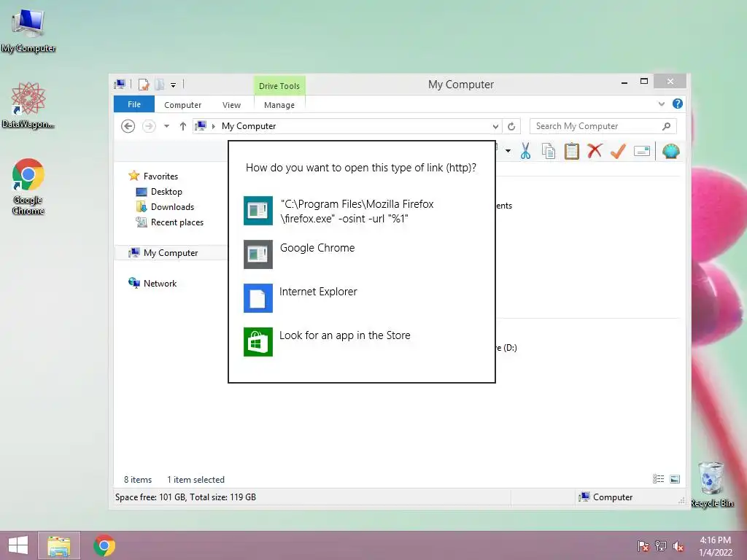This screenshot has width=747, height=560.
Task: Open the File ribbon tab
Action: coord(134,104)
